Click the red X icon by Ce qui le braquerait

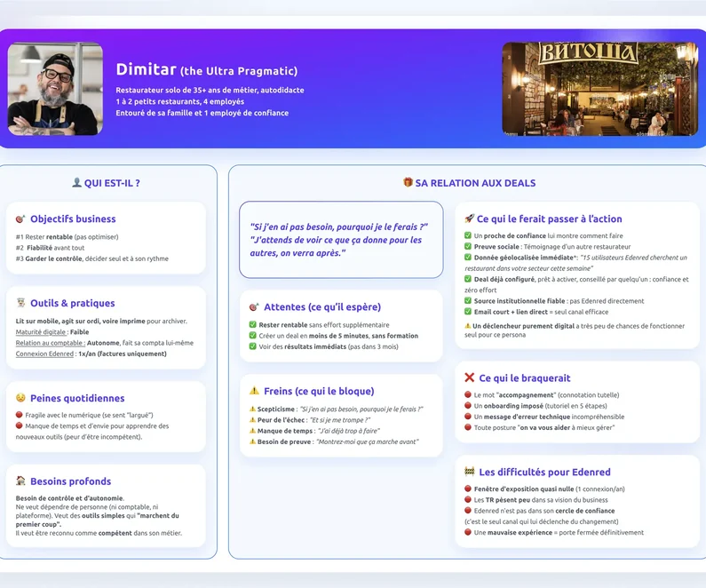tap(469, 377)
